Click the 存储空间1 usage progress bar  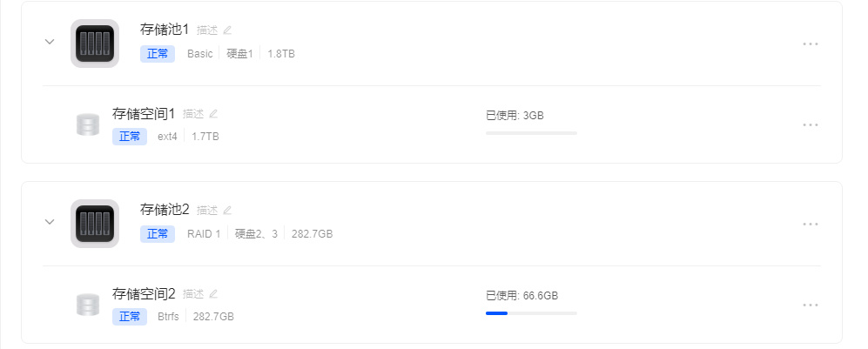(531, 133)
